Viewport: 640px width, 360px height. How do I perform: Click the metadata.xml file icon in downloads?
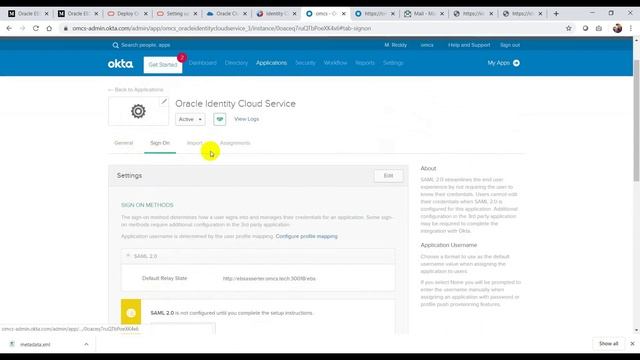pos(12,344)
